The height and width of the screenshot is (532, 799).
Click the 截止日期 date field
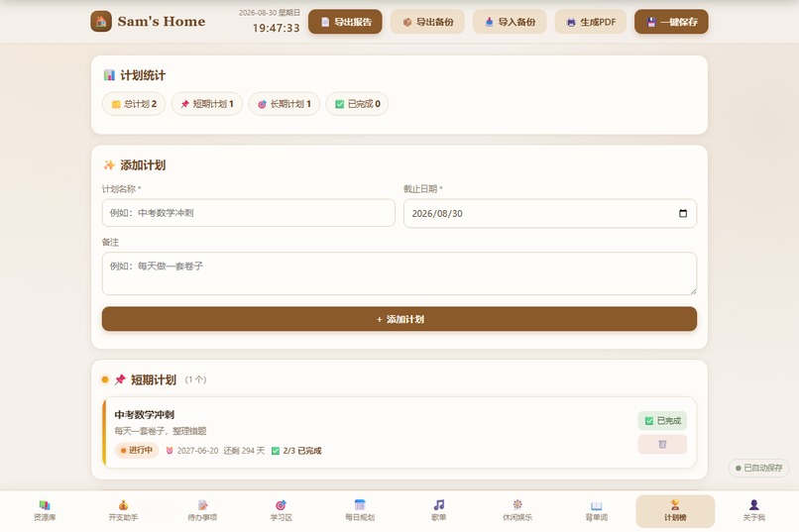(550, 213)
